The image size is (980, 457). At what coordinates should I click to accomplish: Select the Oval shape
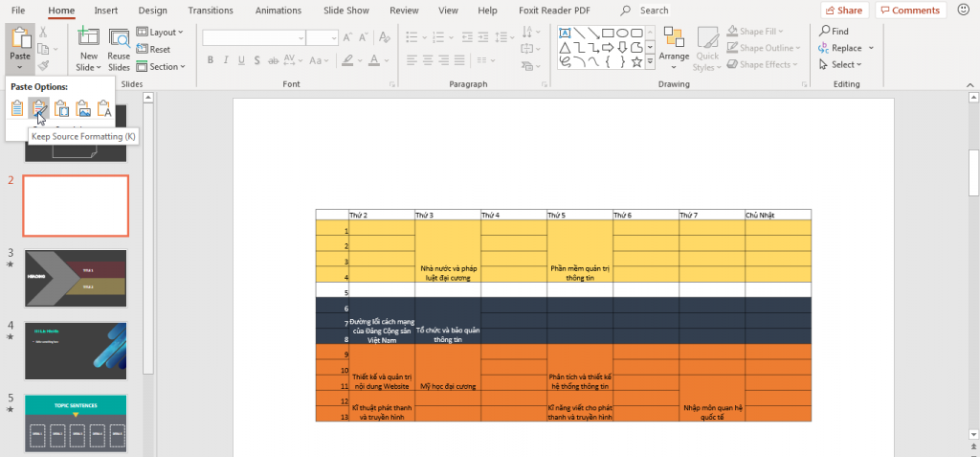pyautogui.click(x=622, y=34)
